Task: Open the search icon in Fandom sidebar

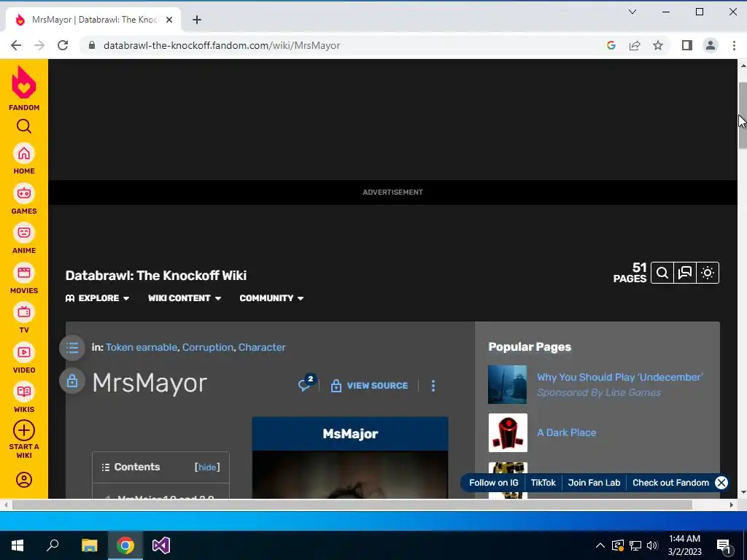Action: [x=24, y=126]
